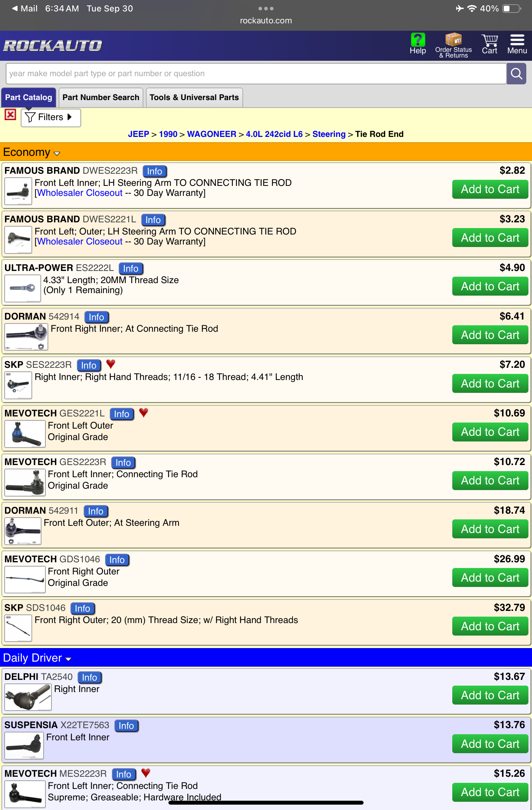
Task: Switch to Part Number Search tab
Action: click(x=101, y=98)
